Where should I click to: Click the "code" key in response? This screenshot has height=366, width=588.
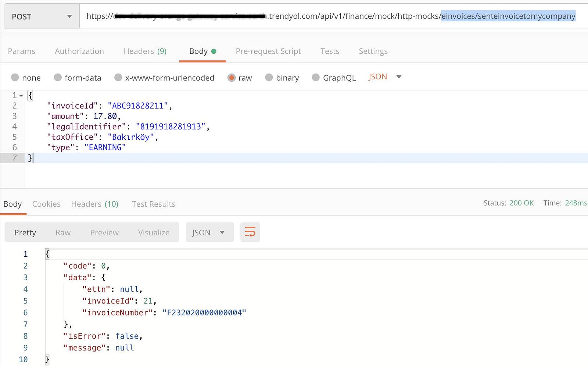78,266
